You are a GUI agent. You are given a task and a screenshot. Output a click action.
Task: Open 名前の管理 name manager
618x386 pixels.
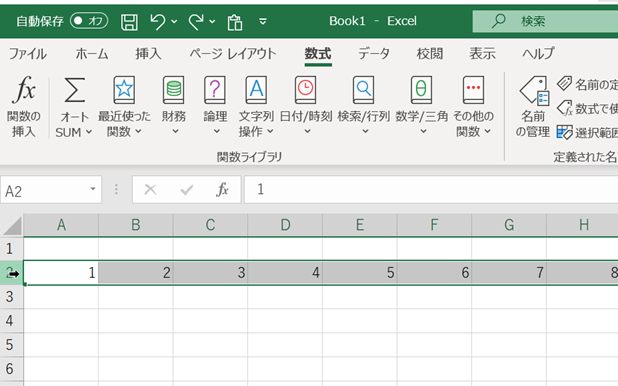tap(533, 106)
